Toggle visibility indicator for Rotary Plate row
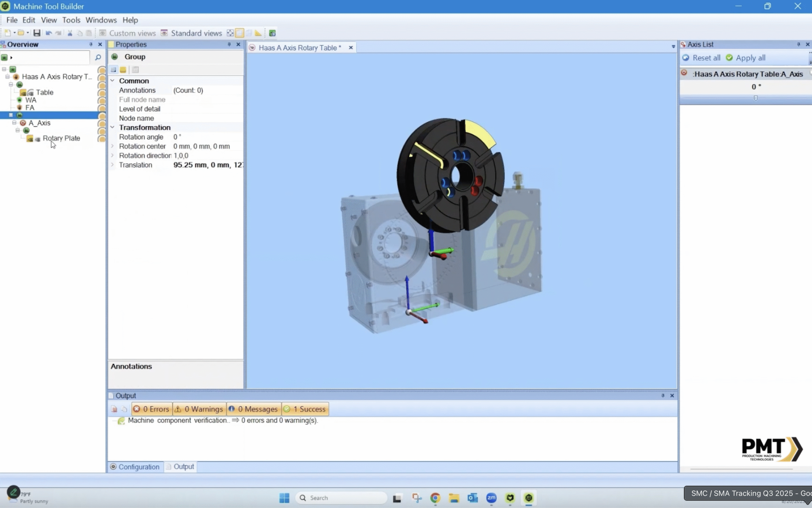The width and height of the screenshot is (812, 508). pos(101,138)
